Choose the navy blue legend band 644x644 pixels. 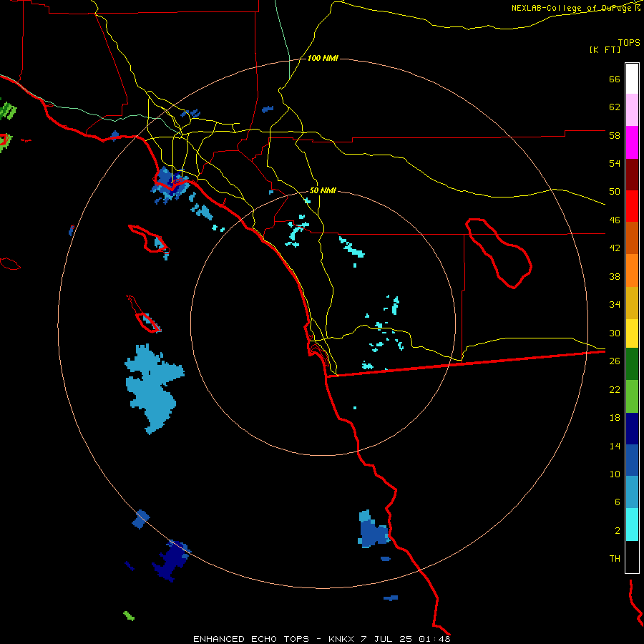632,429
